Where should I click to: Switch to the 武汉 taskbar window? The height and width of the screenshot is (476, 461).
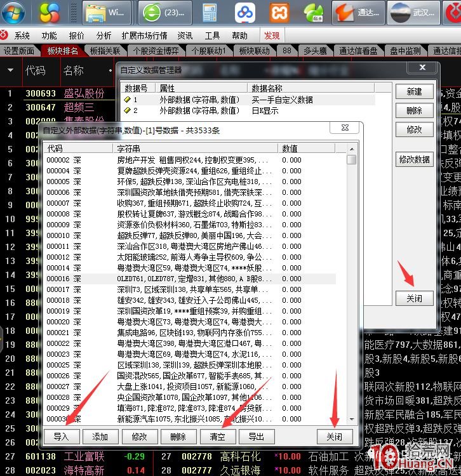tap(413, 13)
